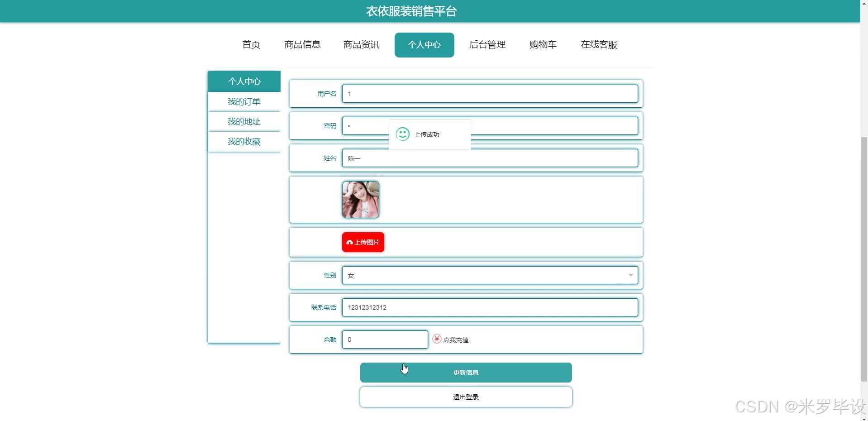Click the 更新信息 update button
Viewport: 868px width, 421px height.
pos(465,372)
